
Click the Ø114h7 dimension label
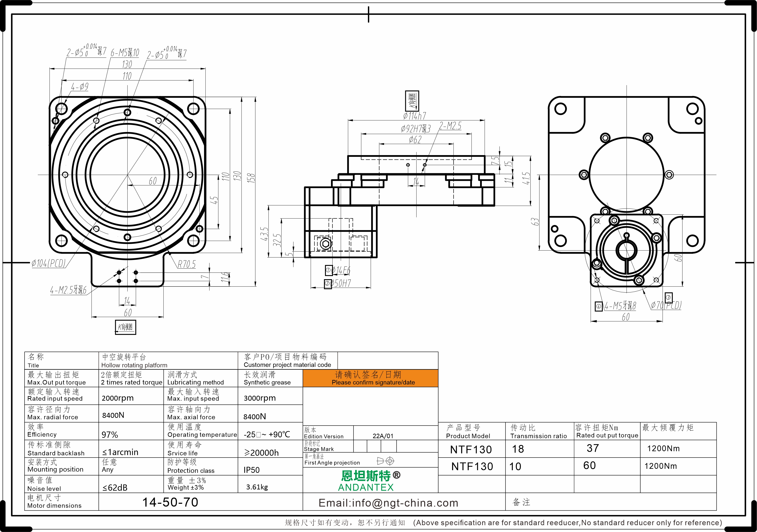[415, 116]
